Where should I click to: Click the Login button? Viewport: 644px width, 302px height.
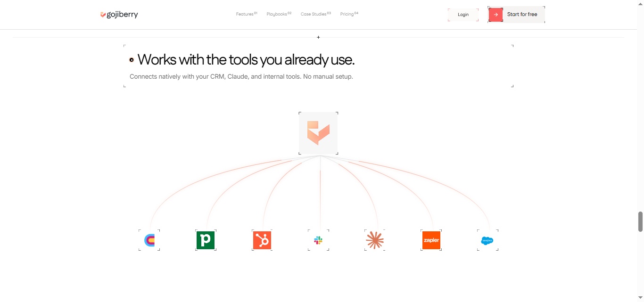pos(463,15)
